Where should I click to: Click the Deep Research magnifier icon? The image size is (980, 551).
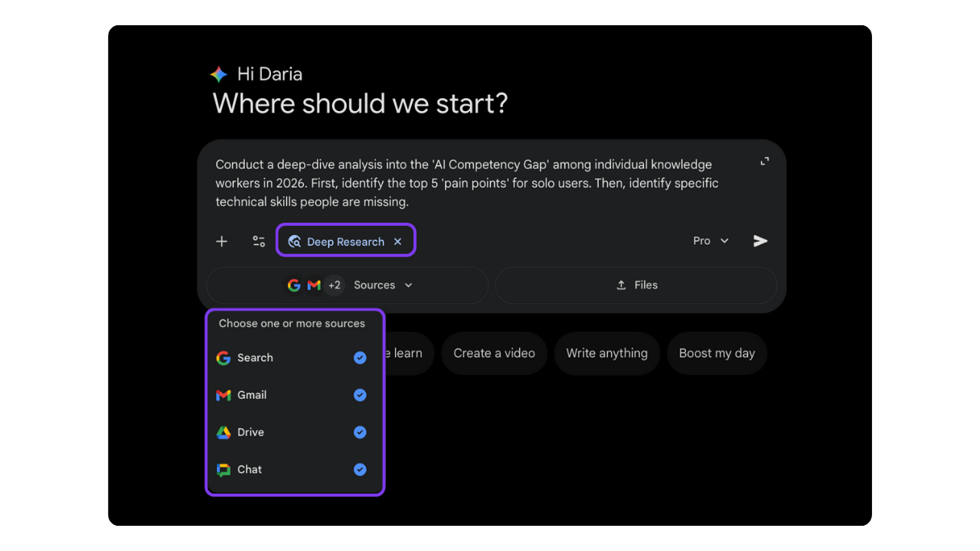click(x=295, y=241)
